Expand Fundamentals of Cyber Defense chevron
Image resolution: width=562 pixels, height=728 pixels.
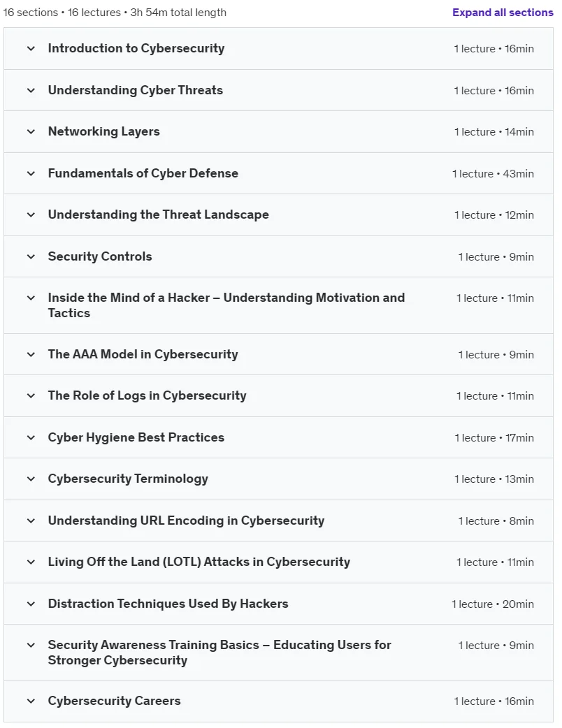click(31, 173)
